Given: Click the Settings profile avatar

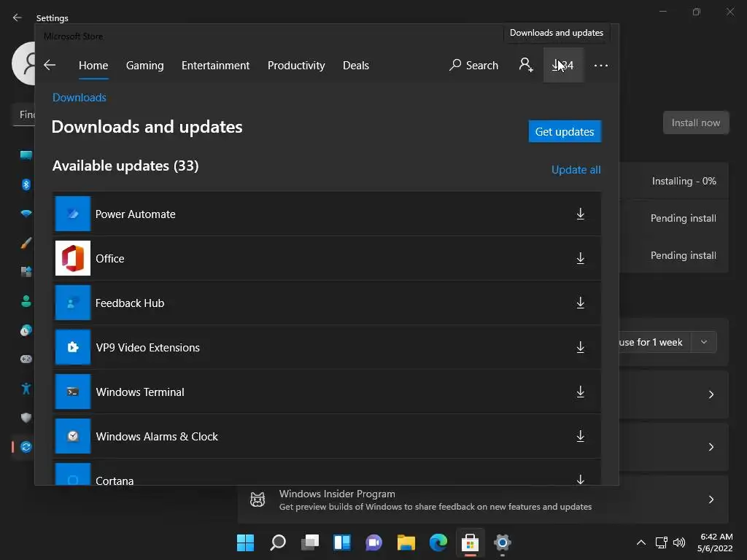Looking at the screenshot, I should [24, 63].
